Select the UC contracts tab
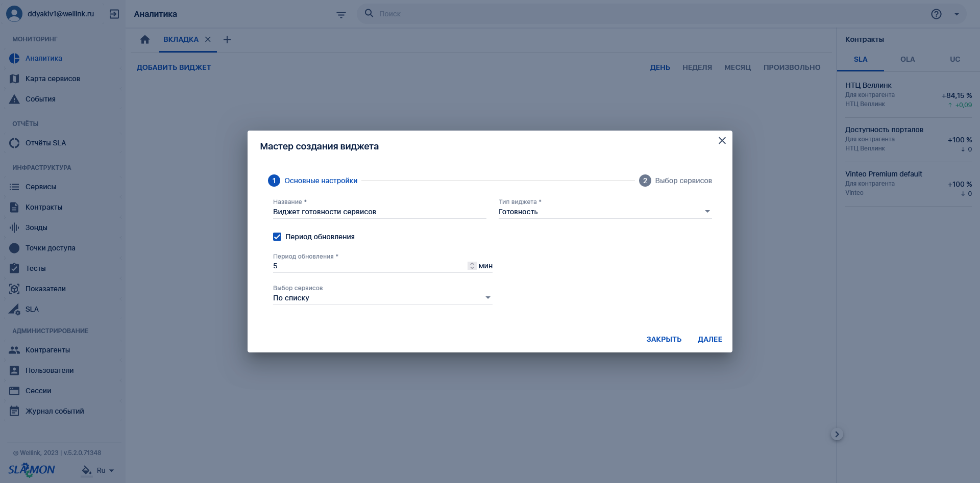The image size is (980, 483). (955, 59)
